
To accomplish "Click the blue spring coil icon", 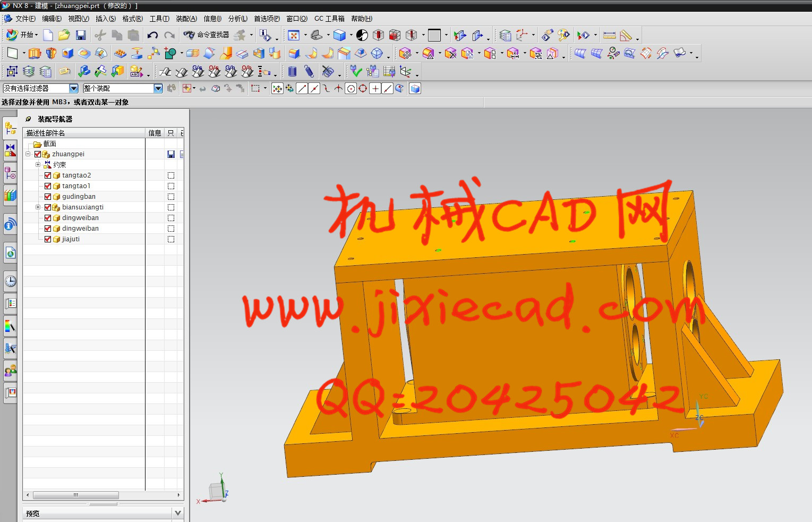I will pos(292,71).
